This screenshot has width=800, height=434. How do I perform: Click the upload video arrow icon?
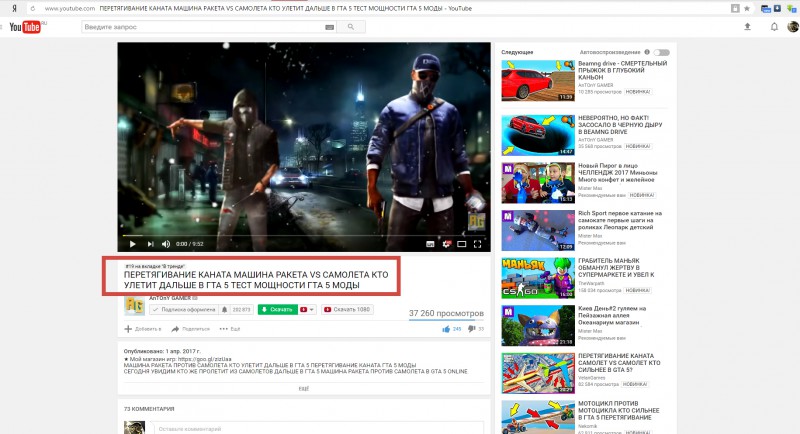747,27
